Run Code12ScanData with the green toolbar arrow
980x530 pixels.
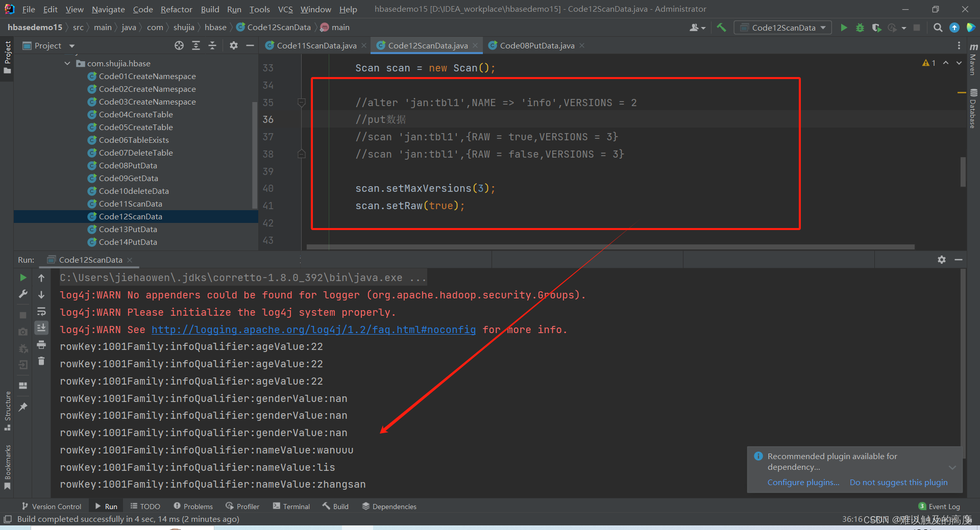(x=844, y=28)
